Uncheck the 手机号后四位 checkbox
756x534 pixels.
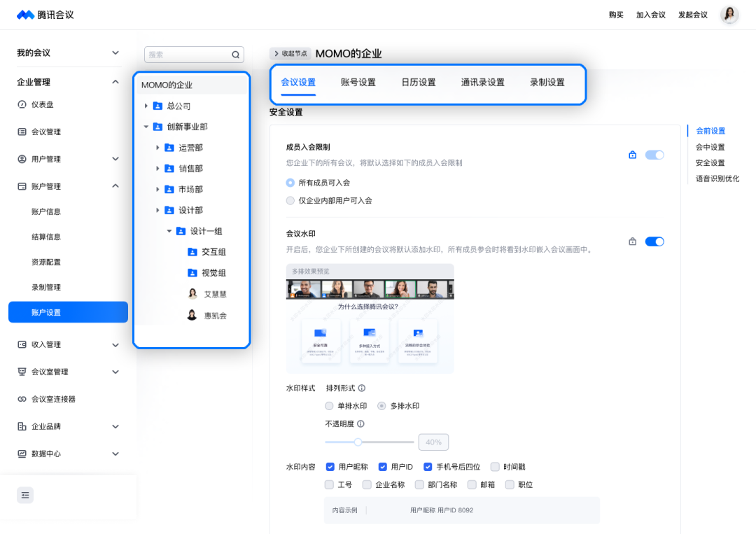[x=428, y=467]
